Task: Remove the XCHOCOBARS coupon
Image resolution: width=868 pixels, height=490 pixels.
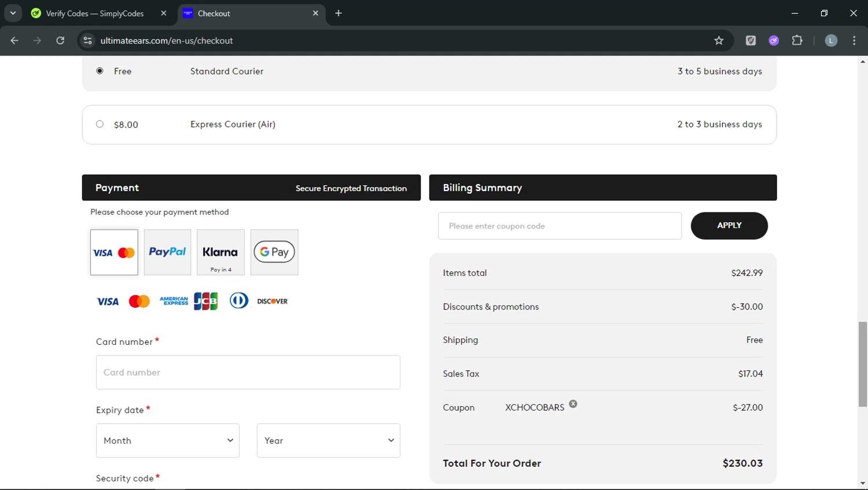Action: point(573,404)
